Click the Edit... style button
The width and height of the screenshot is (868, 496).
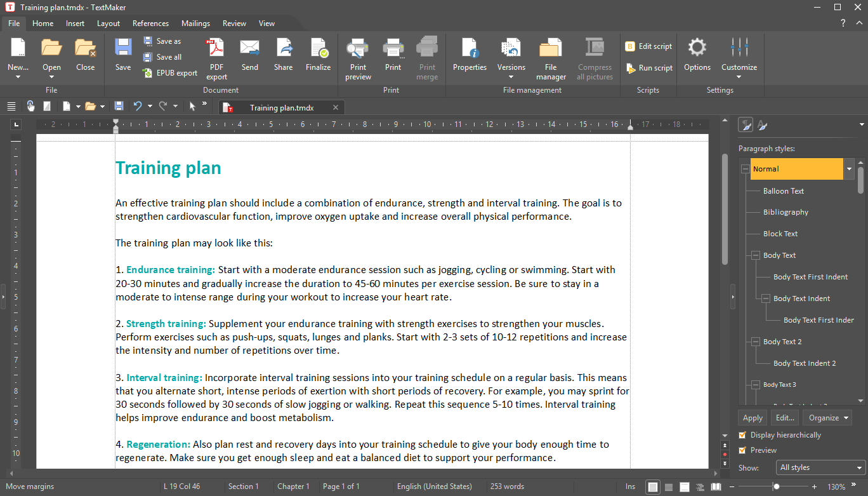pos(785,418)
